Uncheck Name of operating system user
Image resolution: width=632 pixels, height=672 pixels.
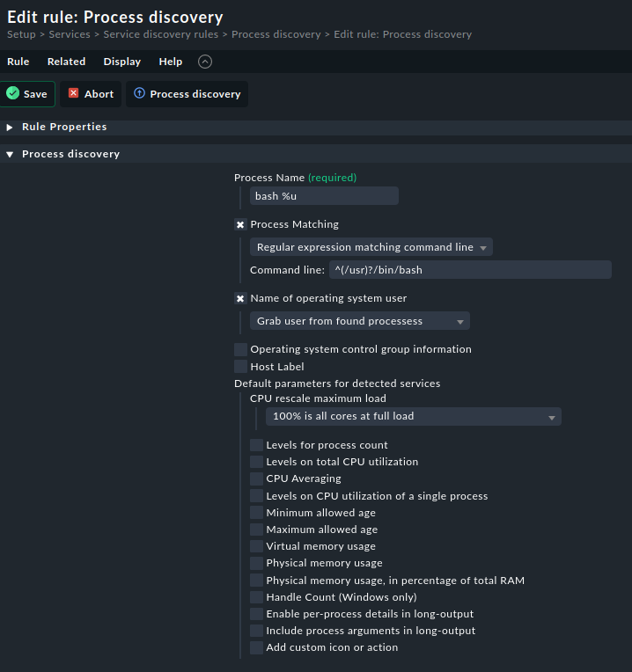coord(240,298)
